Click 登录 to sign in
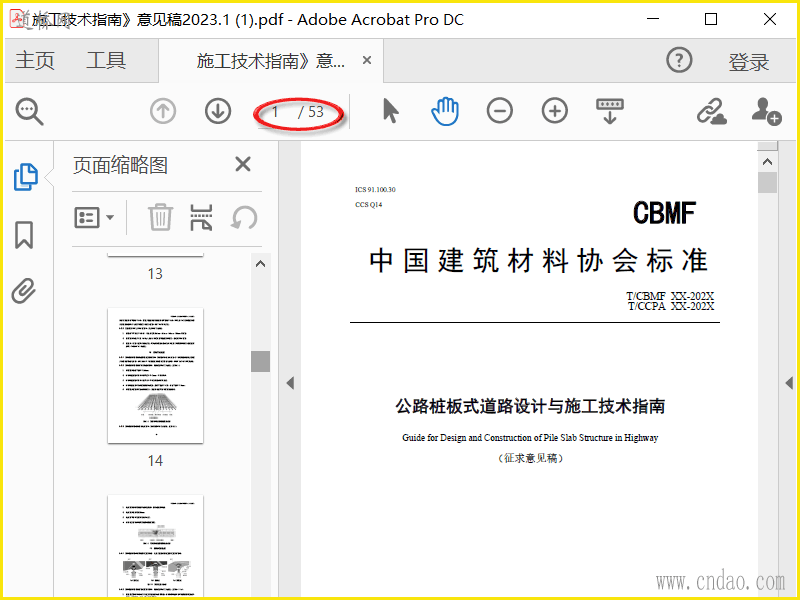This screenshot has height=600, width=800. pos(748,62)
